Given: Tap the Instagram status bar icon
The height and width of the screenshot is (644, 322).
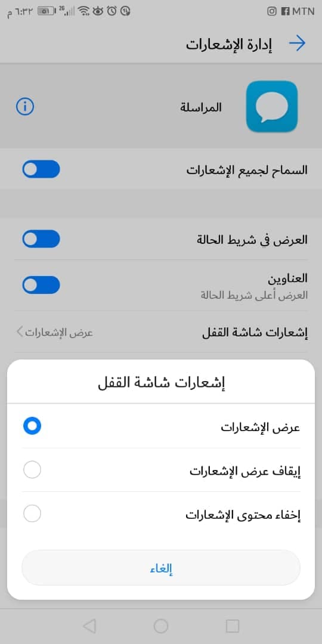Looking at the screenshot, I should pyautogui.click(x=272, y=11).
